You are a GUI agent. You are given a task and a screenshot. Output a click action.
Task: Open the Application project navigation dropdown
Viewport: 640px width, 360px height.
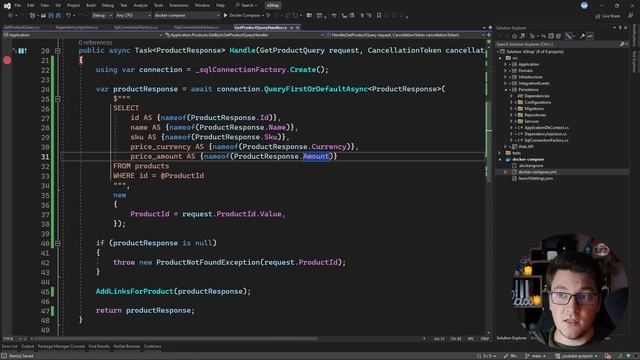coord(82,35)
